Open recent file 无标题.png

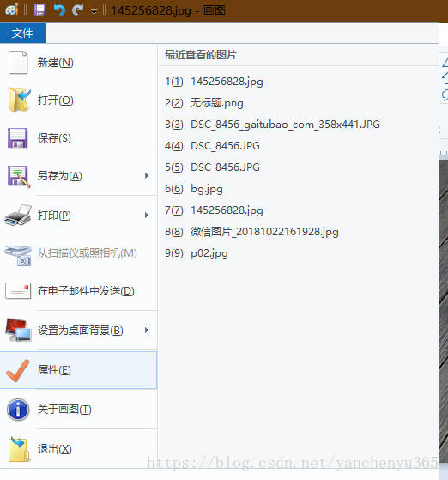[x=204, y=103]
